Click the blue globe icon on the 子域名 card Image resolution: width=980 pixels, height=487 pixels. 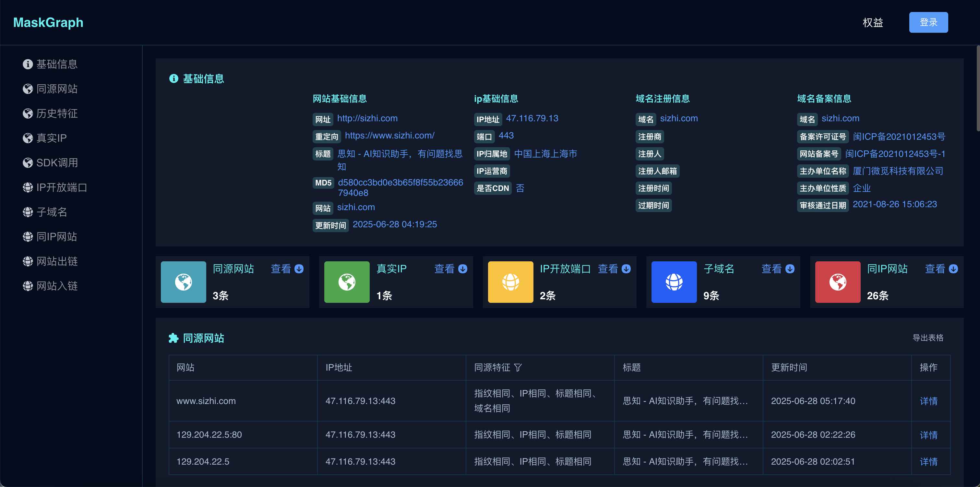pos(674,282)
